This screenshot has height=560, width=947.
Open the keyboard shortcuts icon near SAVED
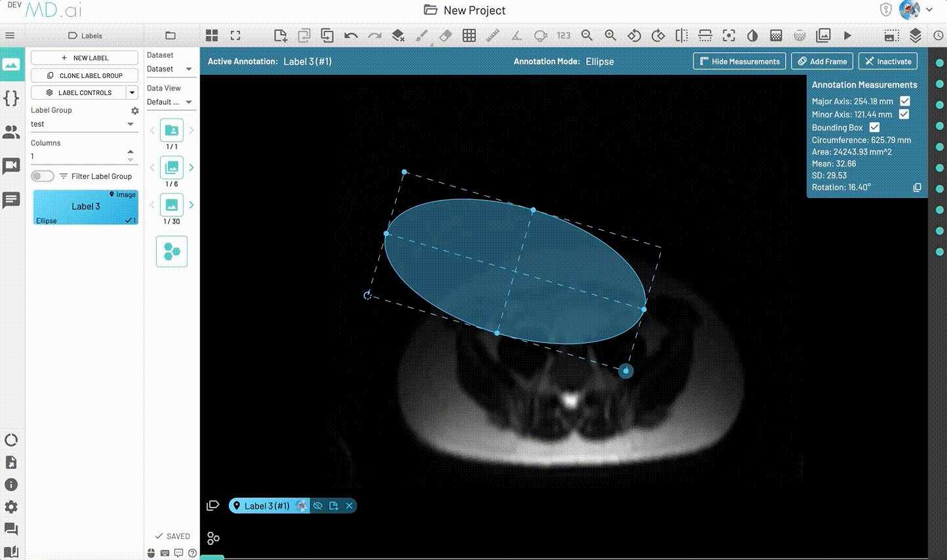[x=165, y=553]
